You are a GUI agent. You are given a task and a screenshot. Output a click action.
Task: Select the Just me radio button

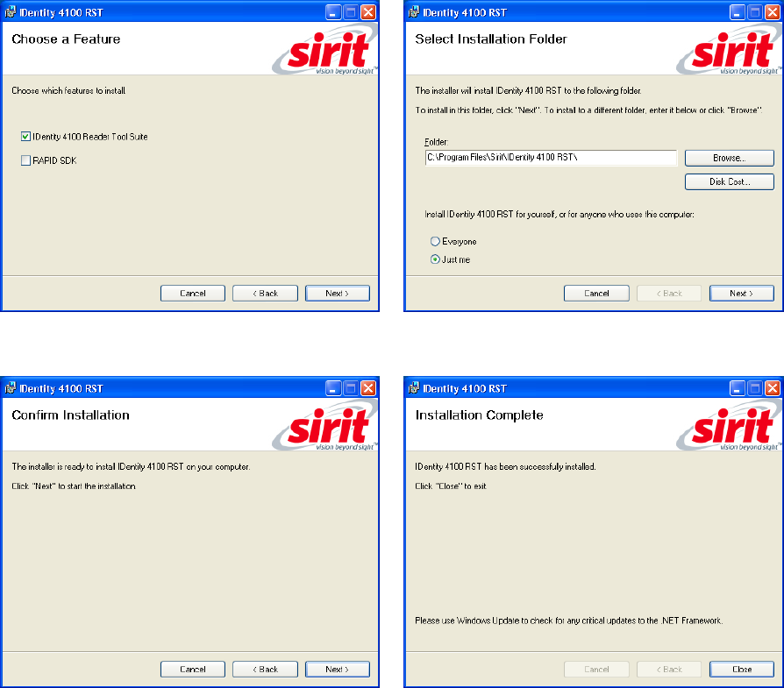(435, 259)
